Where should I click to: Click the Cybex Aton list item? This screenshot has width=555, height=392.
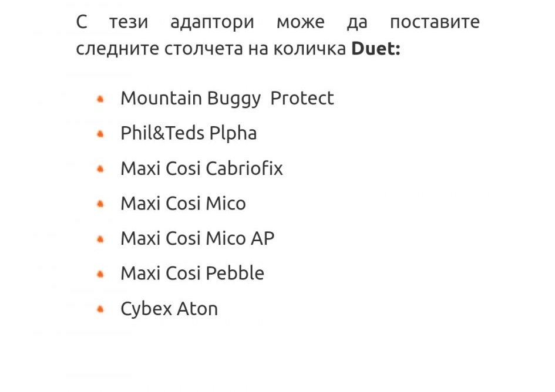(169, 309)
